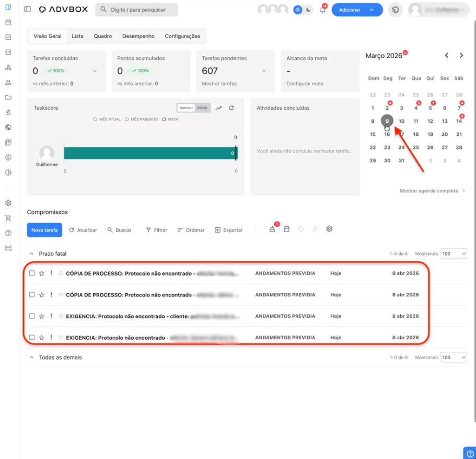Switch Taskscore to the diário view
Image resolution: width=476 pixels, height=459 pixels.
point(202,108)
